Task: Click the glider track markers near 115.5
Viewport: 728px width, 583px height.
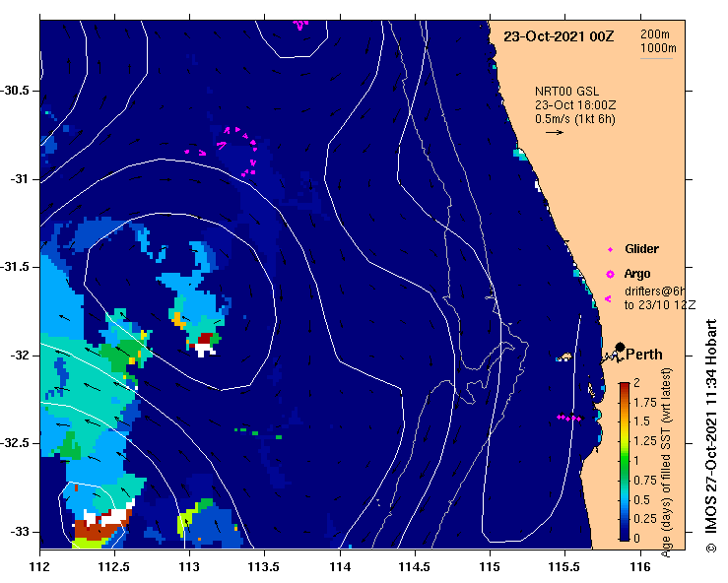Action: (x=569, y=418)
